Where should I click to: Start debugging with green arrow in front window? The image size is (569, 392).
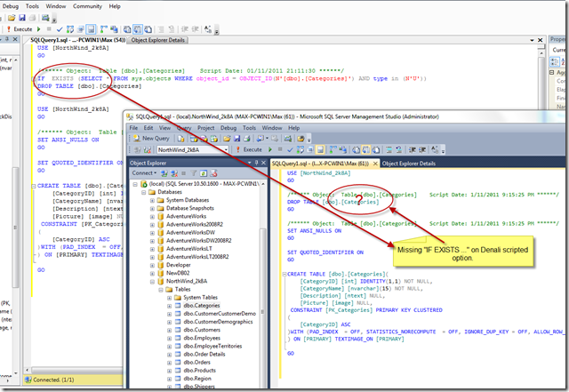click(270, 149)
